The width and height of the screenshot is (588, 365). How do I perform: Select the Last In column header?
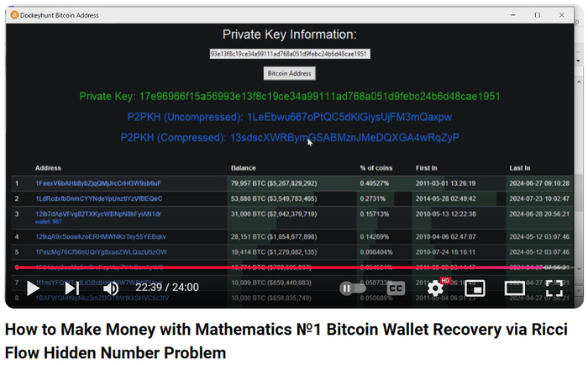[x=520, y=168]
